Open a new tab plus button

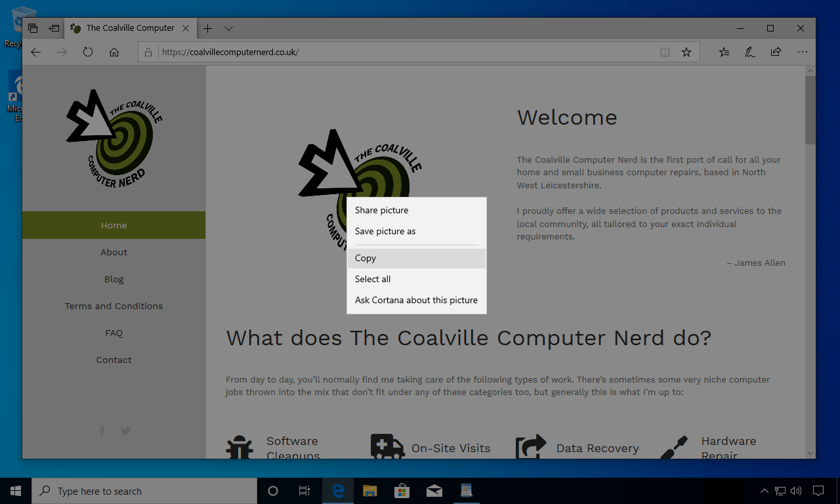[x=207, y=28]
